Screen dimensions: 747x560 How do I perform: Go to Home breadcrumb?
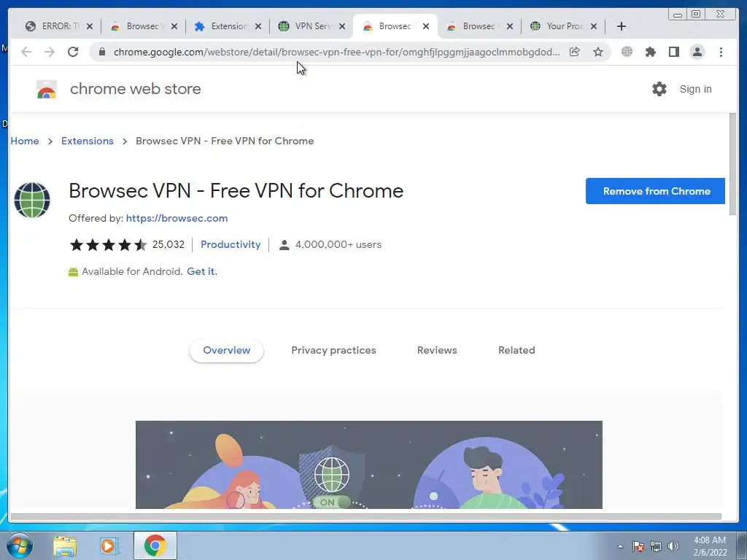(25, 141)
